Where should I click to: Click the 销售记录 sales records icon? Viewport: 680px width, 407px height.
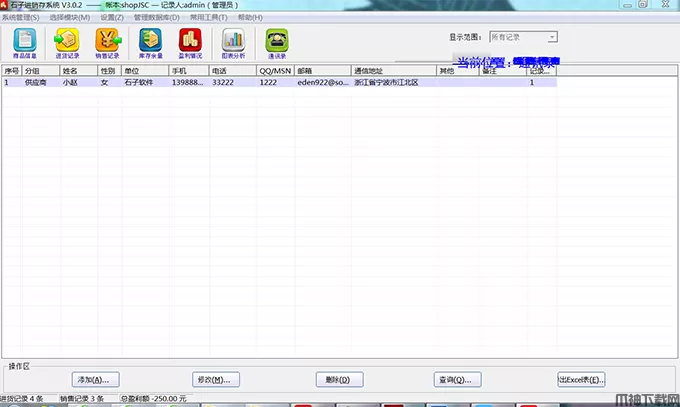pyautogui.click(x=108, y=42)
